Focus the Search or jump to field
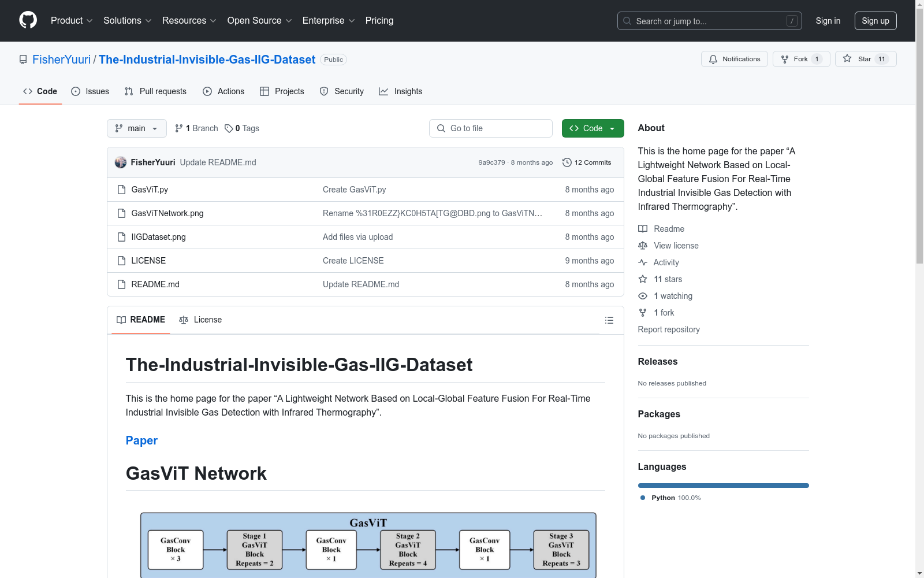This screenshot has width=924, height=578. (710, 21)
